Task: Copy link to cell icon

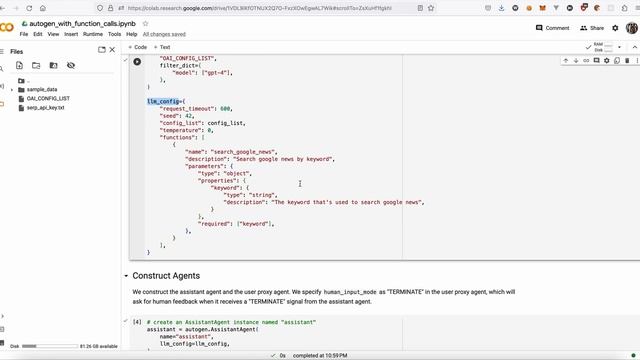Action: click(586, 60)
